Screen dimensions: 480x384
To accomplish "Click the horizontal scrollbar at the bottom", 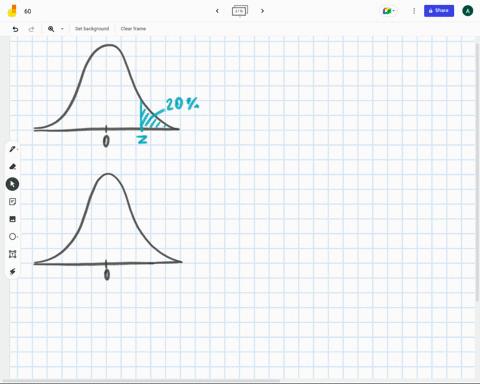I will pos(142,381).
